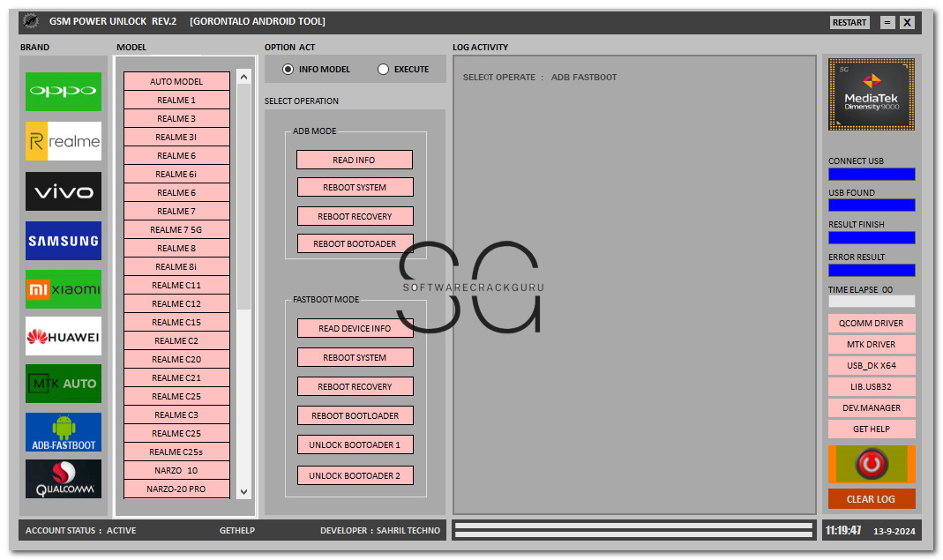
Task: Click the MediaTek Dimensity 9000 chip image
Action: click(872, 94)
